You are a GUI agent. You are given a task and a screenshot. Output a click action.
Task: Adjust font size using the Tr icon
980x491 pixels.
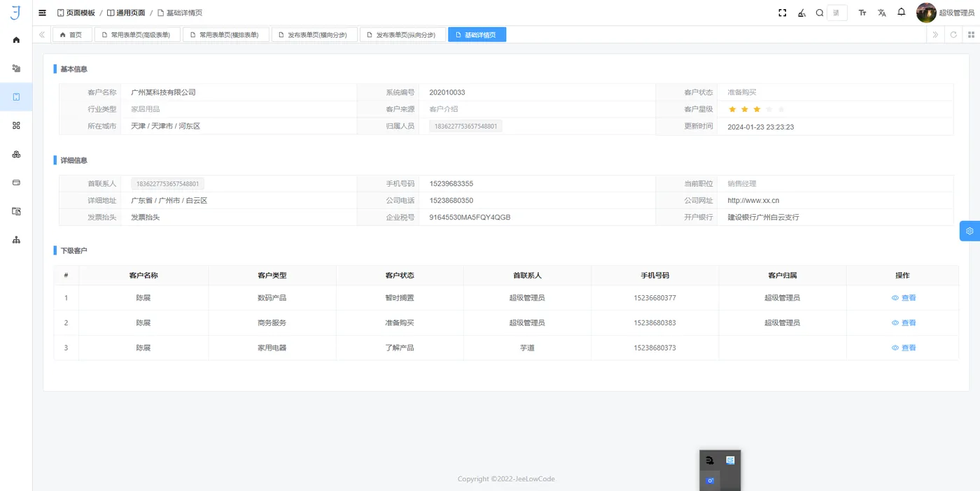(x=862, y=12)
